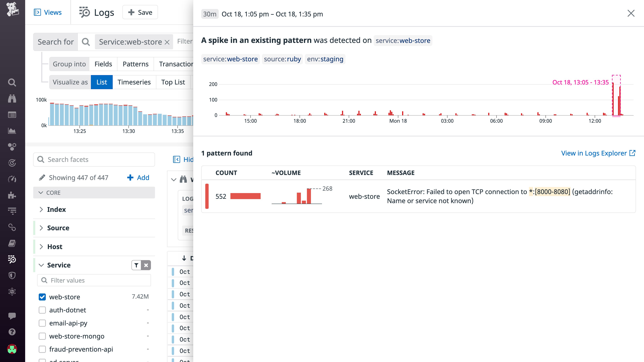Uncheck the web-store service filter
The width and height of the screenshot is (644, 362).
(42, 297)
